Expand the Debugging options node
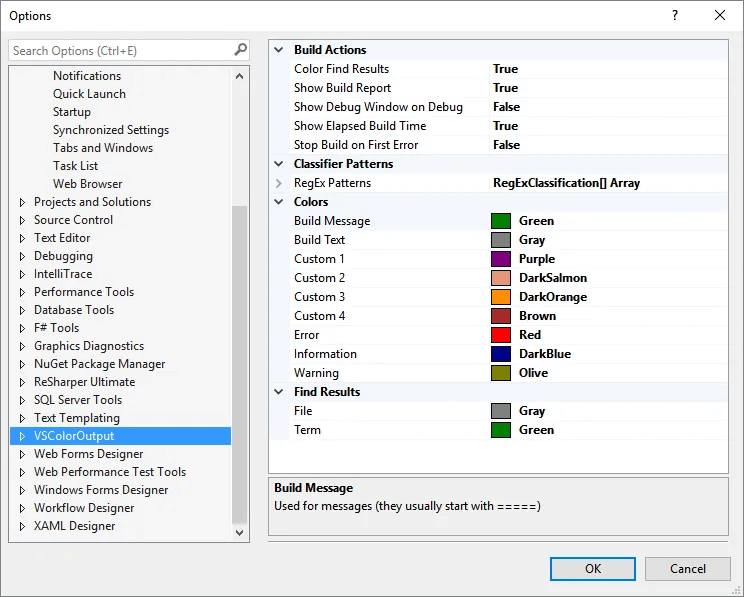The height and width of the screenshot is (597, 744). pos(22,256)
